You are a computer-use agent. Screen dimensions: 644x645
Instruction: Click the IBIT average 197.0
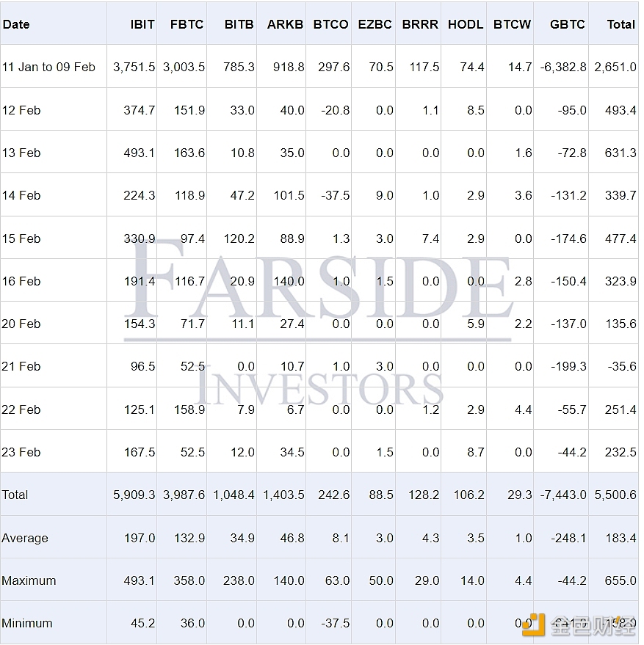(x=140, y=538)
